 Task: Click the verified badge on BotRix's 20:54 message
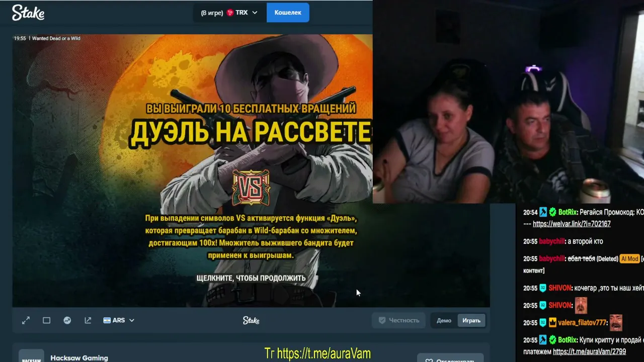552,213
